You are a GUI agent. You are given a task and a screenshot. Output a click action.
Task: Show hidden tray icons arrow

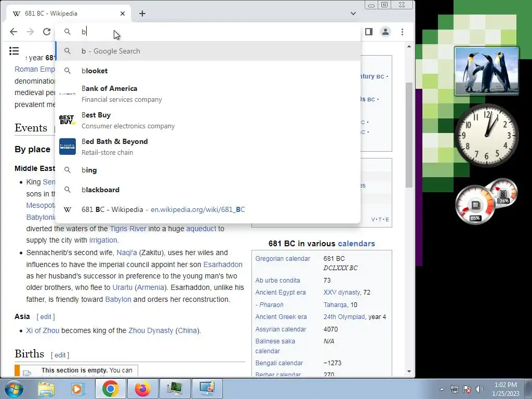point(442,389)
